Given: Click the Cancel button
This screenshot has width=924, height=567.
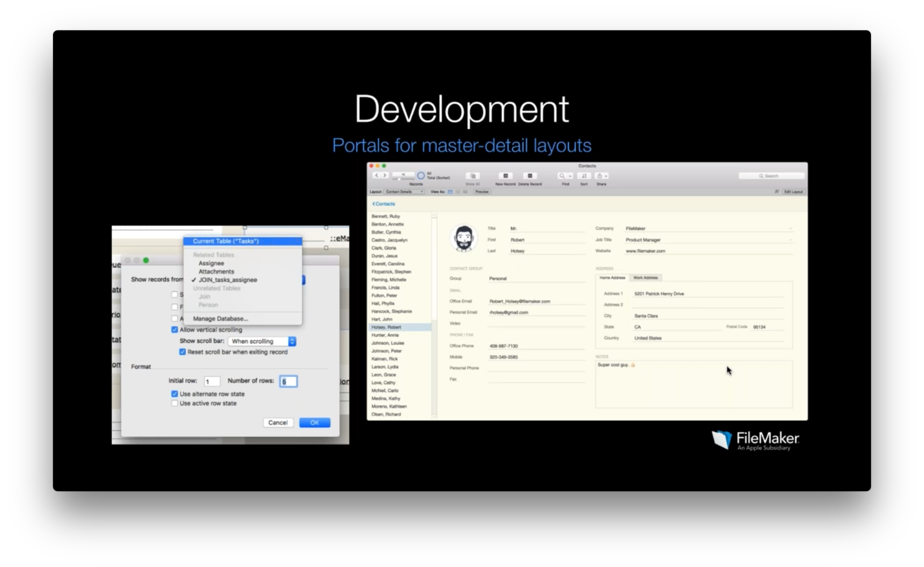Looking at the screenshot, I should 278,422.
